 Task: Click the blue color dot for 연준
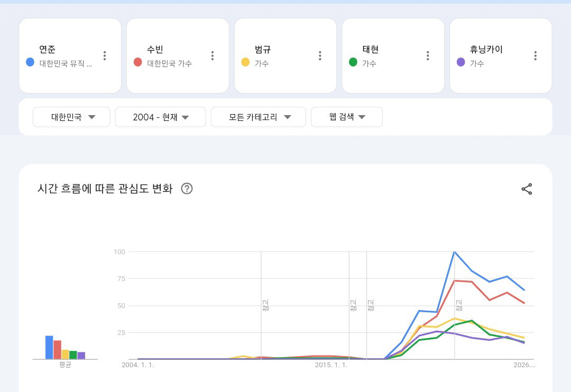(30, 62)
